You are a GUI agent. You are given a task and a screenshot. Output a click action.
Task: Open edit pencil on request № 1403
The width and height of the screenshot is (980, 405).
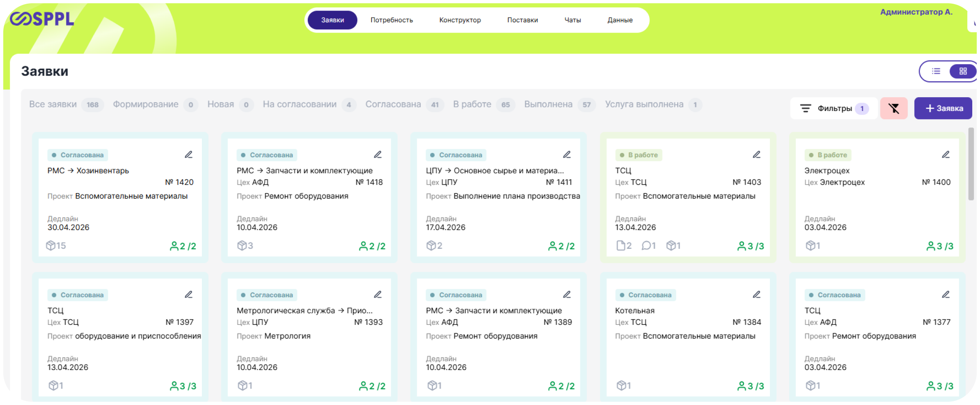[x=756, y=155]
